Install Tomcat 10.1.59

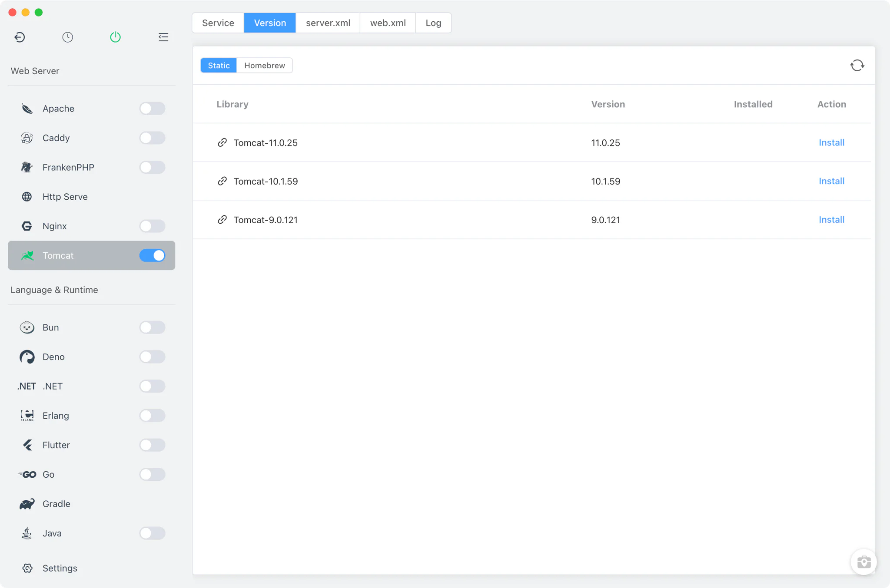[831, 181]
